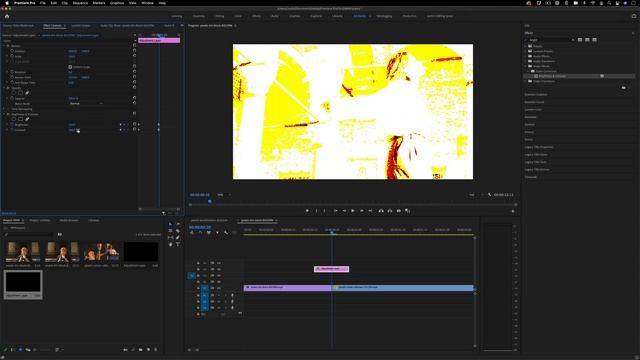The image size is (640, 360).
Task: Click the Add Marker button
Action: (307, 211)
